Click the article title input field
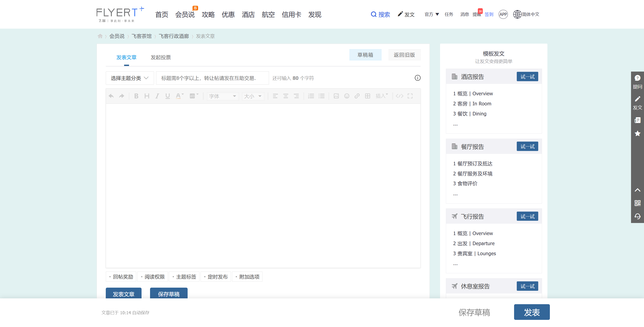Image resolution: width=644 pixels, height=327 pixels. [212, 78]
